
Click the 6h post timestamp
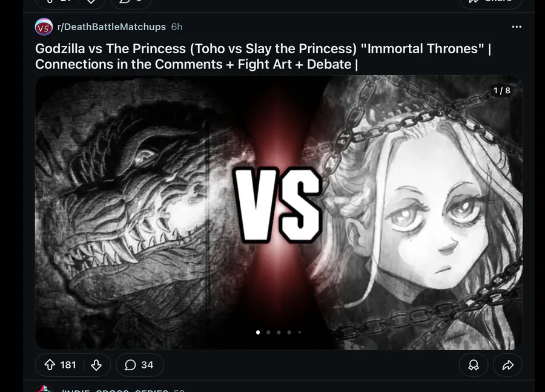[177, 27]
